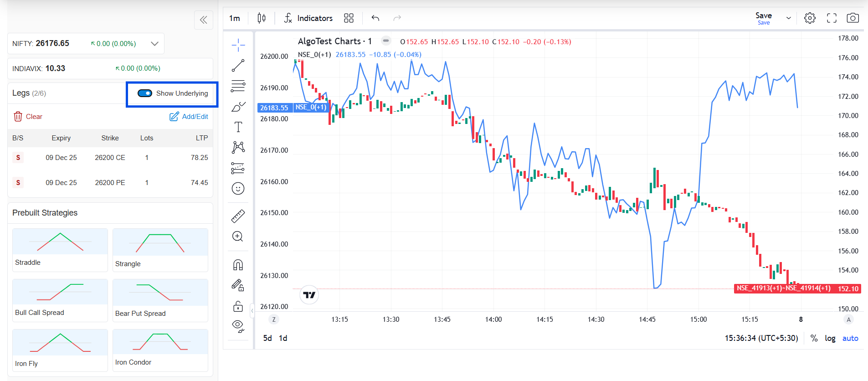Open indicator templates grid icon
This screenshot has height=381, width=868.
click(x=349, y=18)
